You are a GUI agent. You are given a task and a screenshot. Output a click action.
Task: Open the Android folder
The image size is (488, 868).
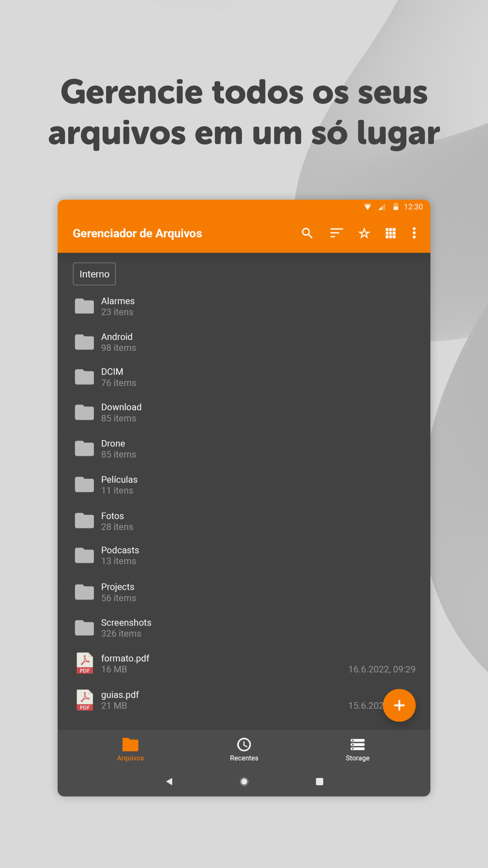click(x=244, y=342)
